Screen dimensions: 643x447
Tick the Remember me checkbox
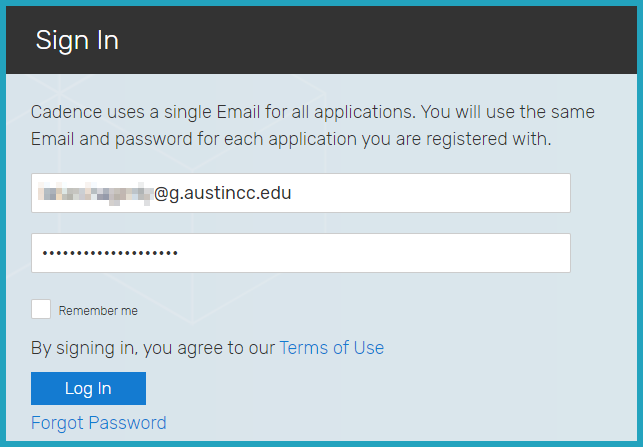pos(41,309)
